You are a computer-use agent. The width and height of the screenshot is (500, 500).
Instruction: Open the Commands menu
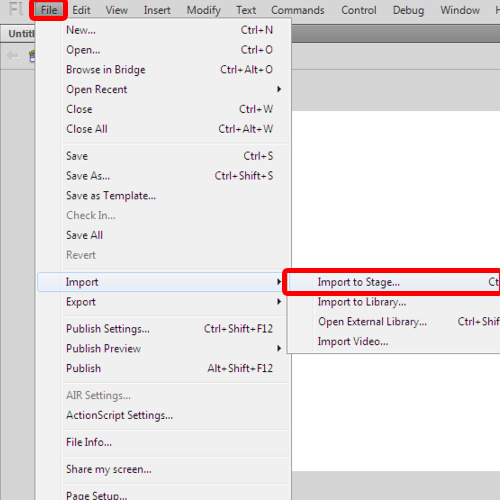coord(298,10)
